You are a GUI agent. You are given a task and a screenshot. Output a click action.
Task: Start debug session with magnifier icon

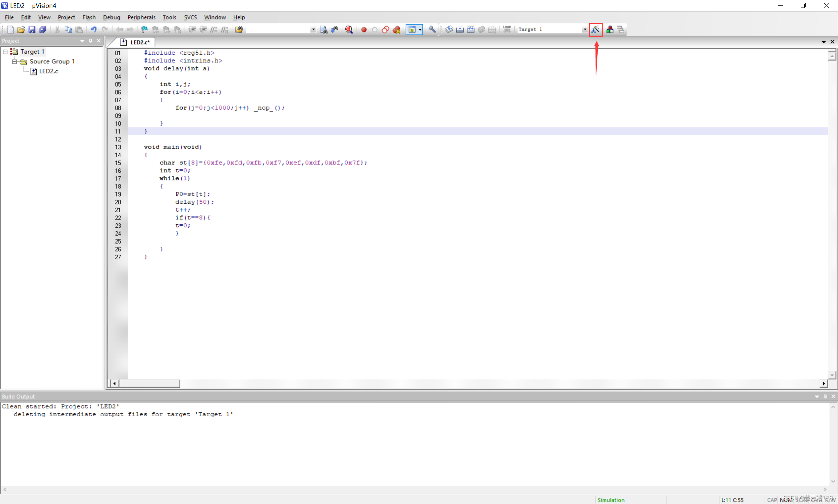(349, 29)
